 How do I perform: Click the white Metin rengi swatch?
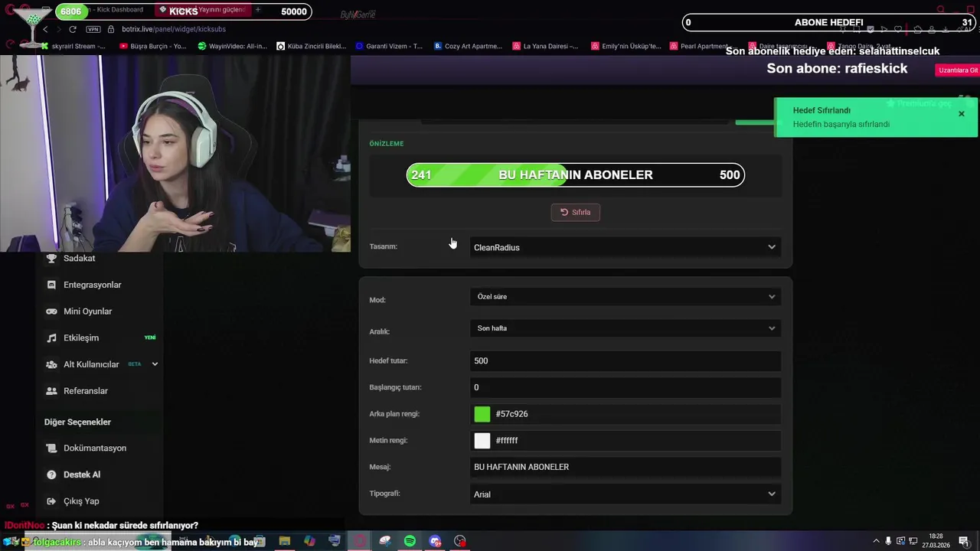(482, 441)
